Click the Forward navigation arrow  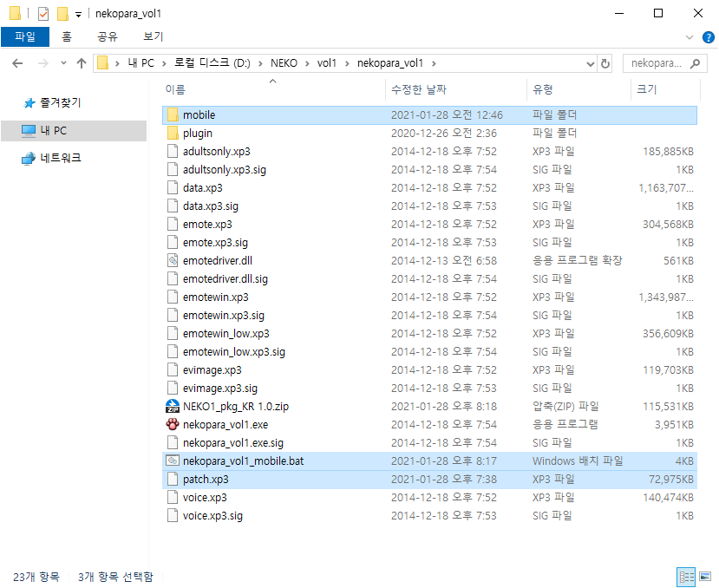pos(42,63)
